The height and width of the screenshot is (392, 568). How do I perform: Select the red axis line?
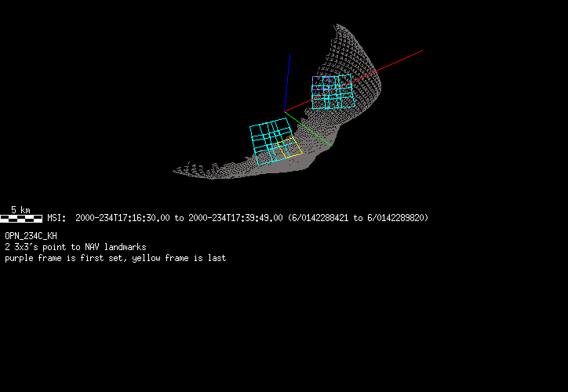(x=354, y=81)
